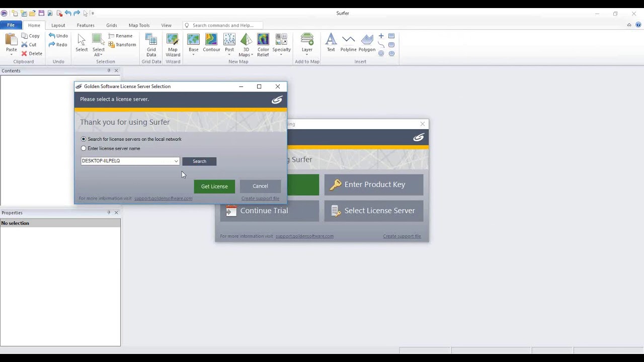Open support.goldensoftware.com link in background dialog

(304, 236)
